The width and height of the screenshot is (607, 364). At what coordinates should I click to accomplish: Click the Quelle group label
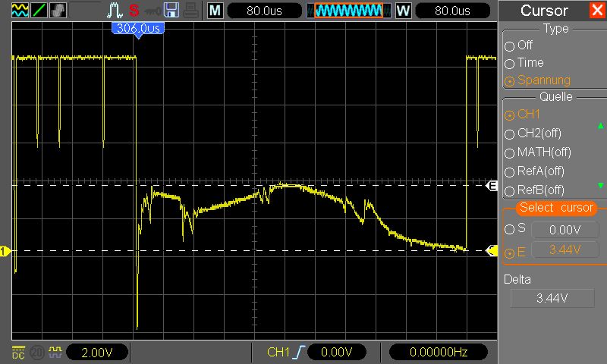pos(556,97)
